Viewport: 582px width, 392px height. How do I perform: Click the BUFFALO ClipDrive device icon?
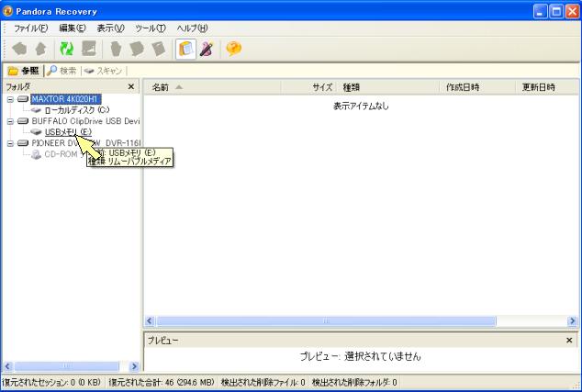[x=23, y=121]
